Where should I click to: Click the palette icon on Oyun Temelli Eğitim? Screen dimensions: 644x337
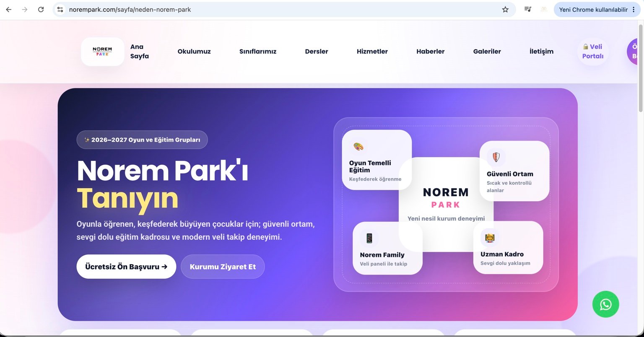tap(358, 147)
